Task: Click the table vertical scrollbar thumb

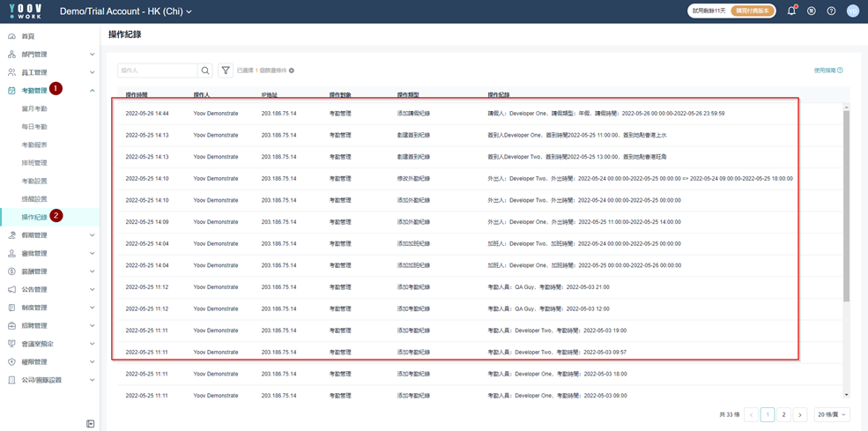Action: pos(846,205)
